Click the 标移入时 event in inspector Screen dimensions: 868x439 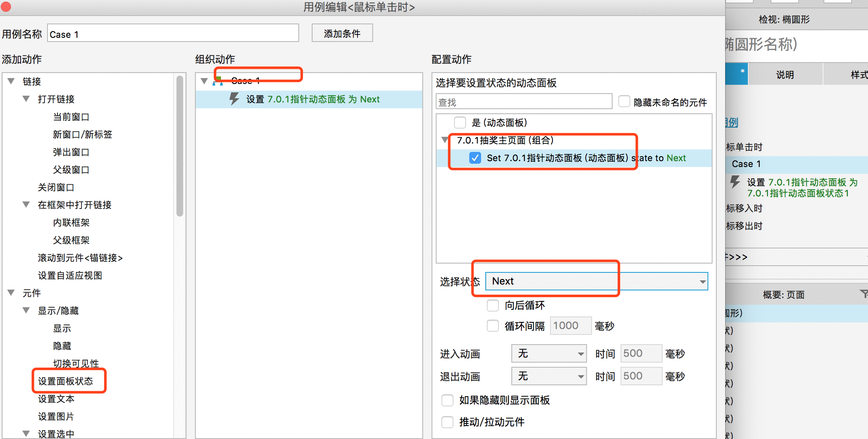pos(744,208)
